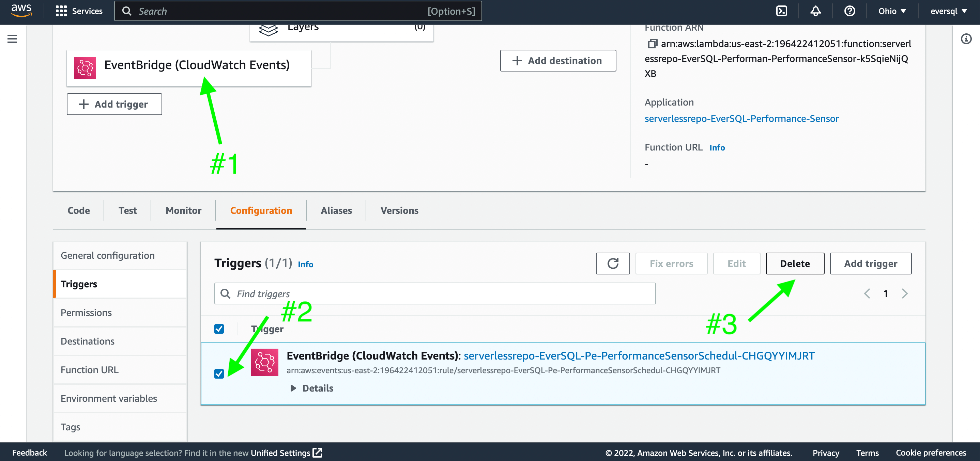Click Add trigger below the EventBridge box

click(x=114, y=104)
